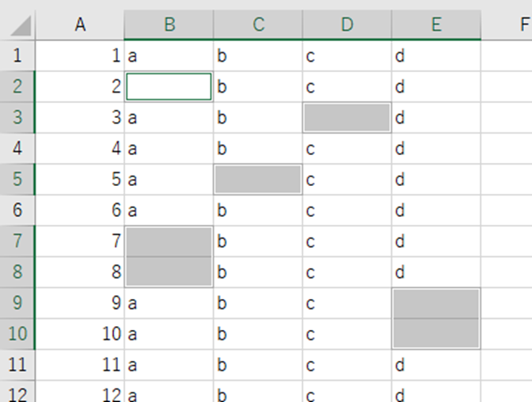Select column E header
This screenshot has width=532, height=402.
[435, 25]
